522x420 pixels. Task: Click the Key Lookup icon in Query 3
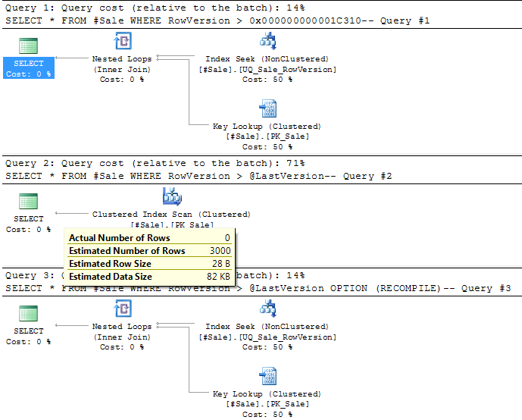coord(268,376)
